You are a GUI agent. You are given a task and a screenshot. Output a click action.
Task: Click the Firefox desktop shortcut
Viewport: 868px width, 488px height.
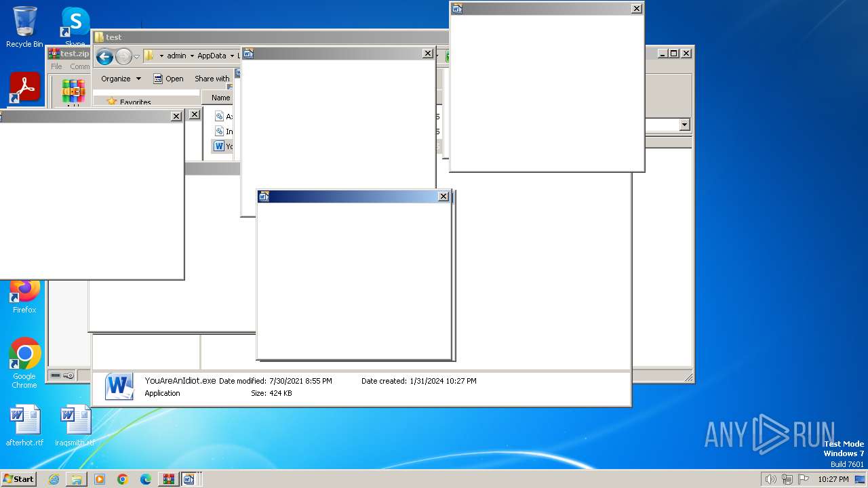pos(24,296)
